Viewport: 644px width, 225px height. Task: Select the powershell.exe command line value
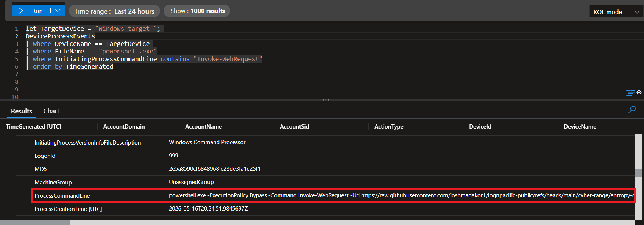(401, 195)
